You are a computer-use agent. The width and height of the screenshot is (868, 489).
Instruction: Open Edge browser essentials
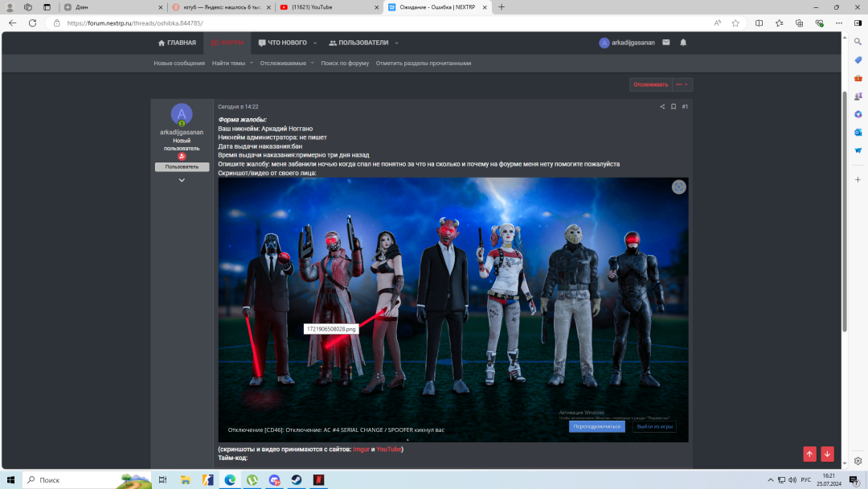[819, 23]
